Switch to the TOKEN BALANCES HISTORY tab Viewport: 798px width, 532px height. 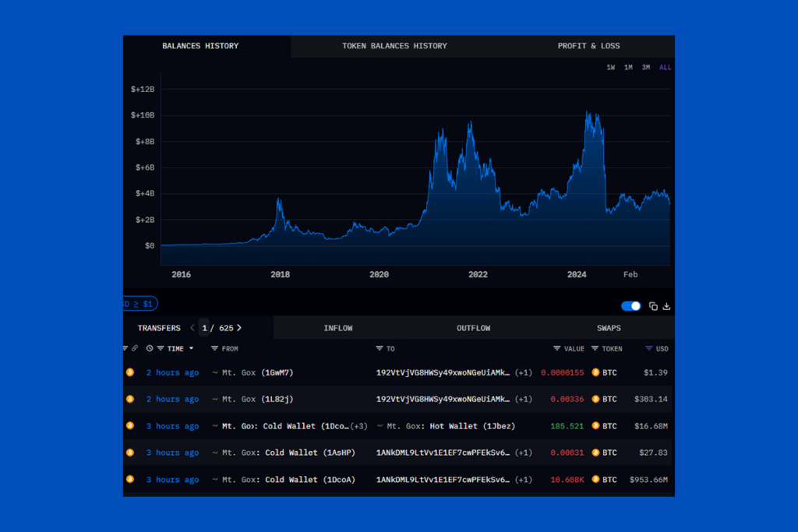[394, 46]
